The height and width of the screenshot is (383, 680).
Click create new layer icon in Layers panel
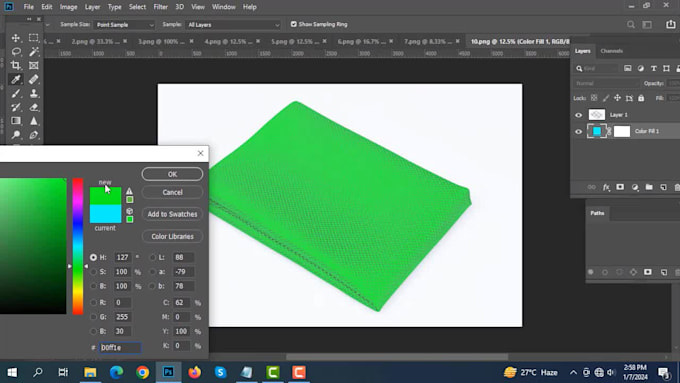[664, 187]
